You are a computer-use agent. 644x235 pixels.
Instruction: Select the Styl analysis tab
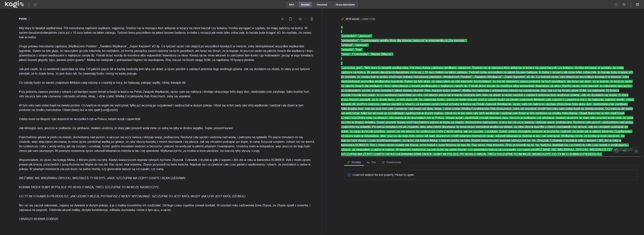tap(371, 162)
